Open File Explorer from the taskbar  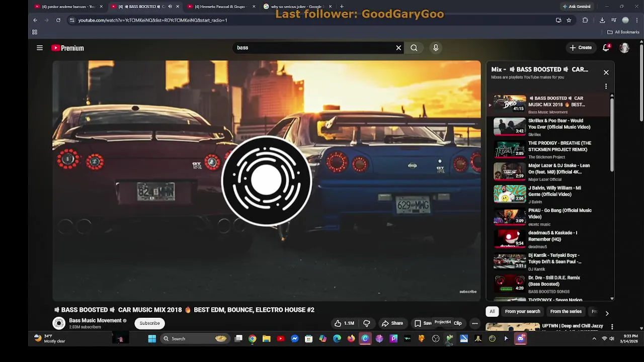pyautogui.click(x=267, y=339)
